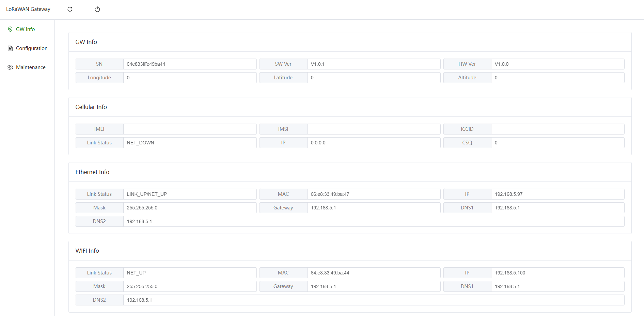
Task: Click the WIFI MAC 64:e8:33:49:ba:44 field
Action: pyautogui.click(x=374, y=273)
